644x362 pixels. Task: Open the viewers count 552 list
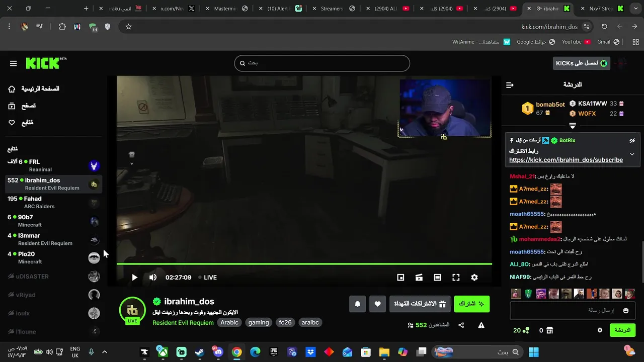(428, 325)
